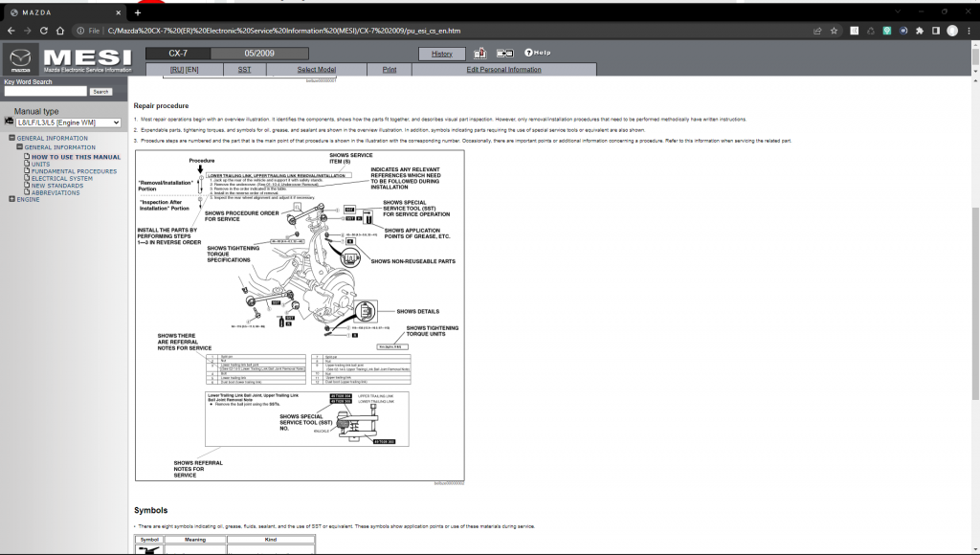Click the page icon next to UNITS

(27, 165)
